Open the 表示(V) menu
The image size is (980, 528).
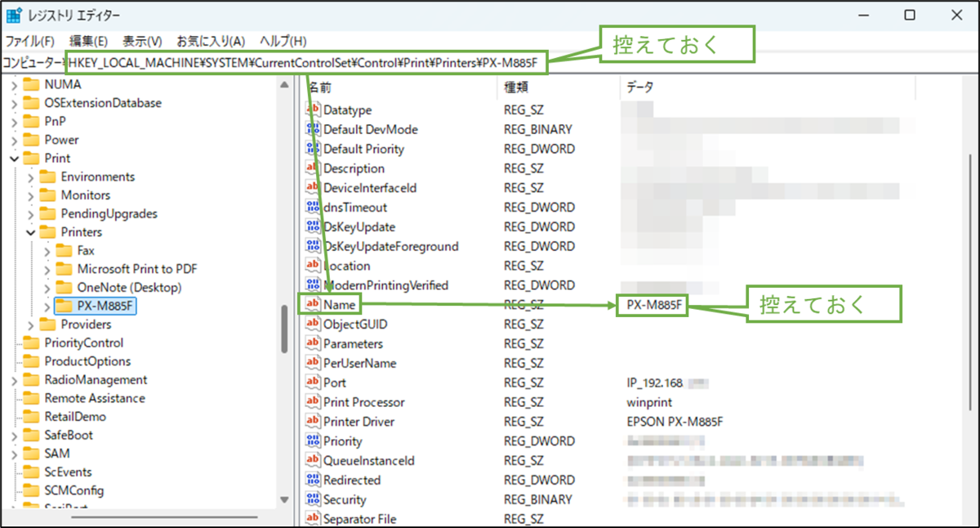(x=142, y=41)
